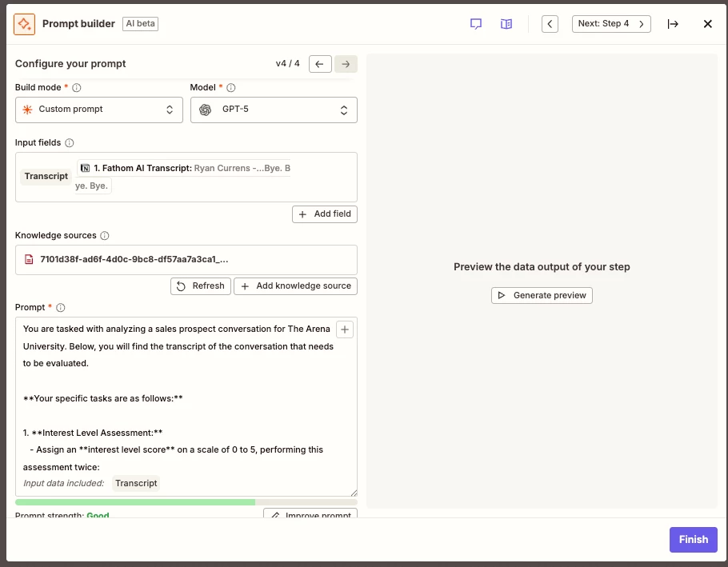Screen dimensions: 728x567
Task: Click the Generate preview button
Action: click(542, 296)
